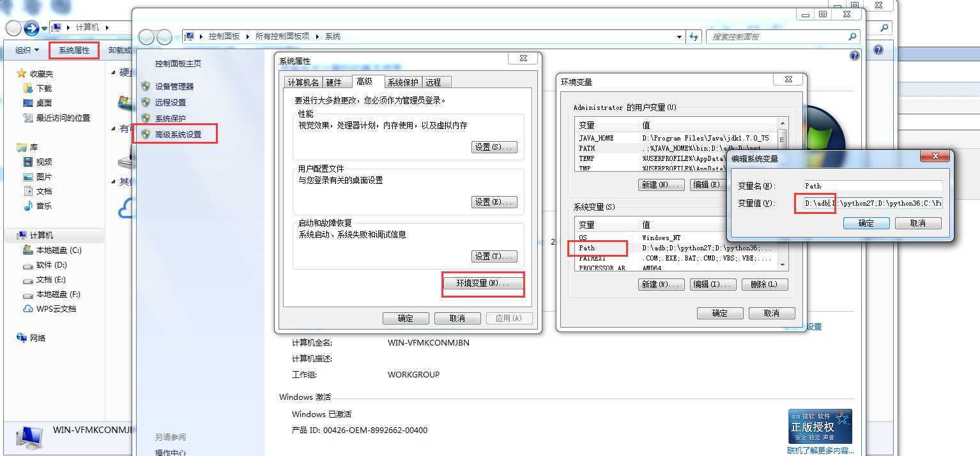Expand arrow after 控制面板 breadcrumb
The height and width of the screenshot is (456, 980).
[x=247, y=36]
